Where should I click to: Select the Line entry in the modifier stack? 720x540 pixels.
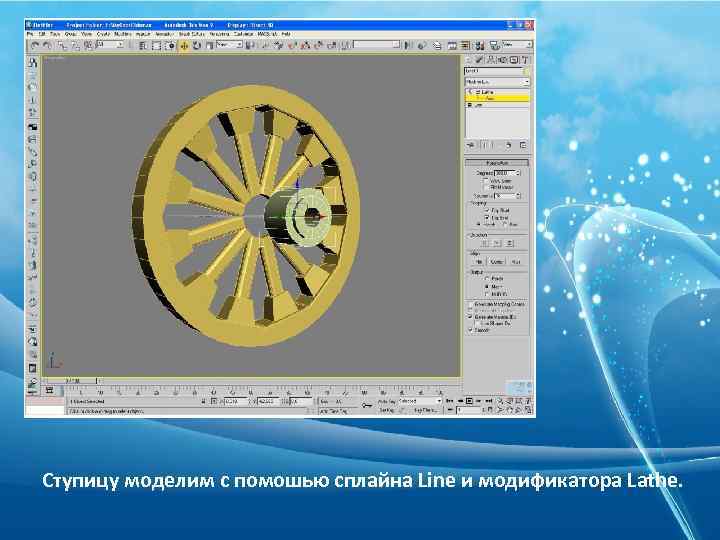coord(498,105)
